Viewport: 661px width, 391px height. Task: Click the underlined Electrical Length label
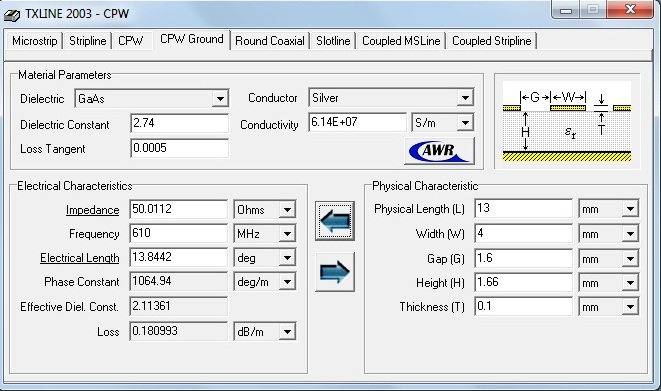click(79, 258)
